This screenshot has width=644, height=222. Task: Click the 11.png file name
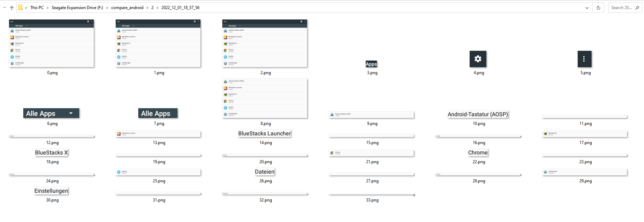586,124
